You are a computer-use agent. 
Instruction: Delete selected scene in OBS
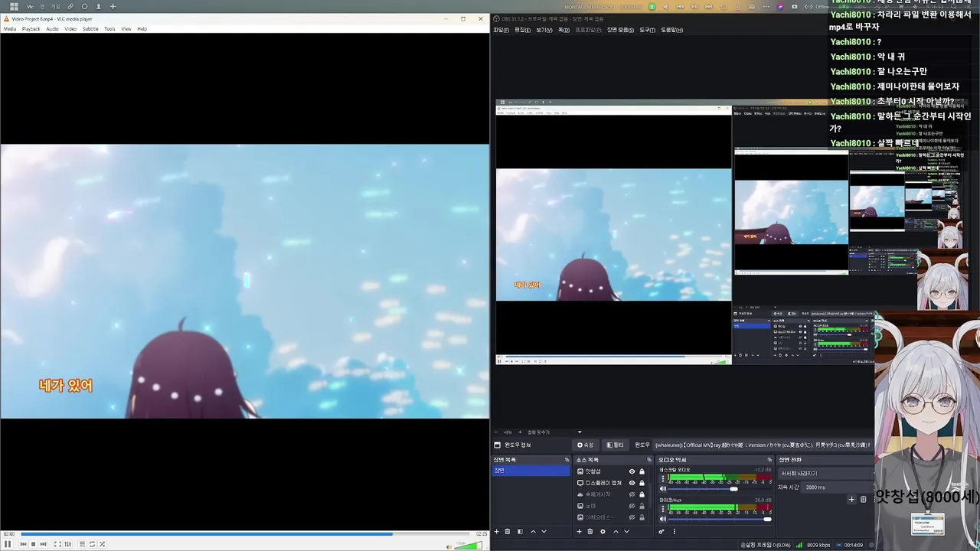(x=508, y=532)
